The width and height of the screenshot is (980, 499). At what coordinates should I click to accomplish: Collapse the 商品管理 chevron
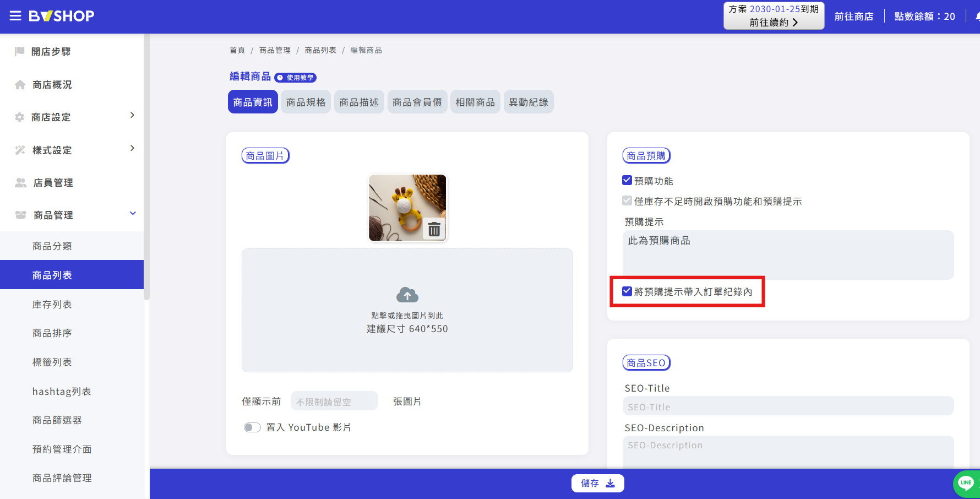pos(133,213)
